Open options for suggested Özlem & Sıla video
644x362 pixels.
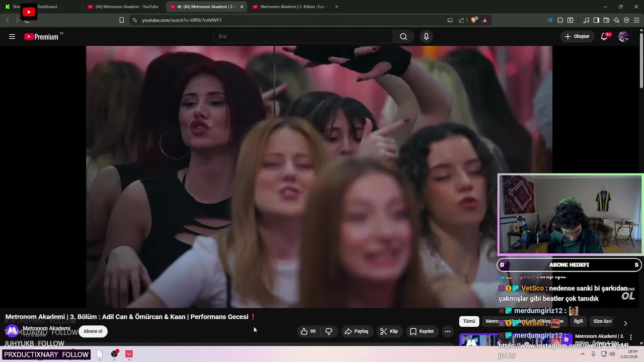[x=631, y=337]
